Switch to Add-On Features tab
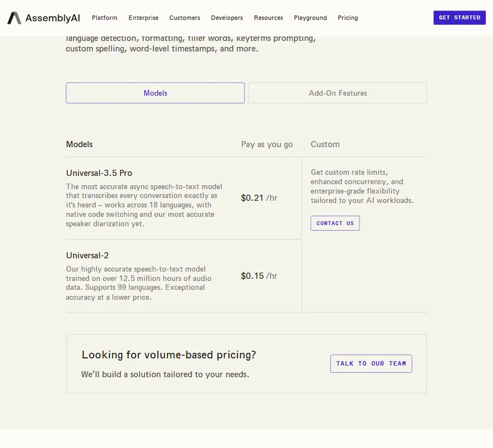This screenshot has width=493, height=448. point(338,93)
